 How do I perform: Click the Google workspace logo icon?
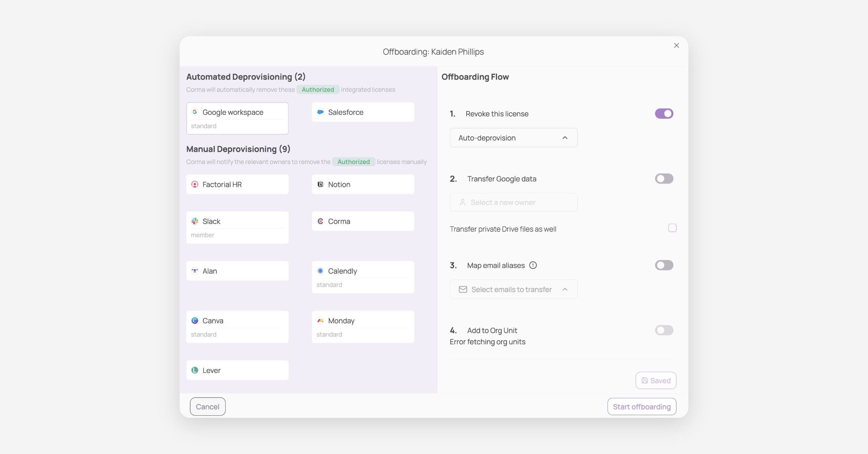pos(195,112)
